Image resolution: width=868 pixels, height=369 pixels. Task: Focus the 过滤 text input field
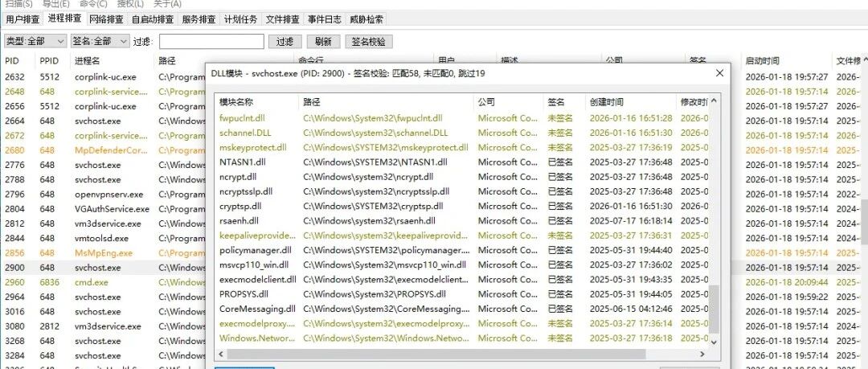[211, 42]
